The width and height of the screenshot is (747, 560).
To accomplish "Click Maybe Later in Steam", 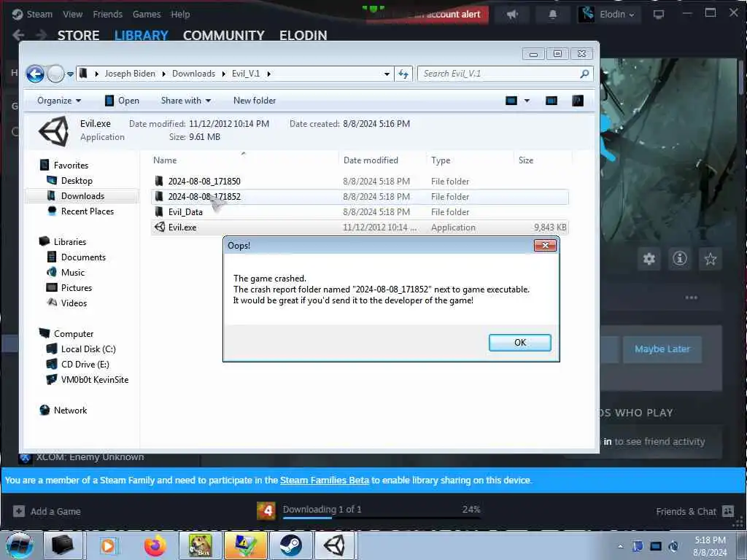I will [x=662, y=349].
